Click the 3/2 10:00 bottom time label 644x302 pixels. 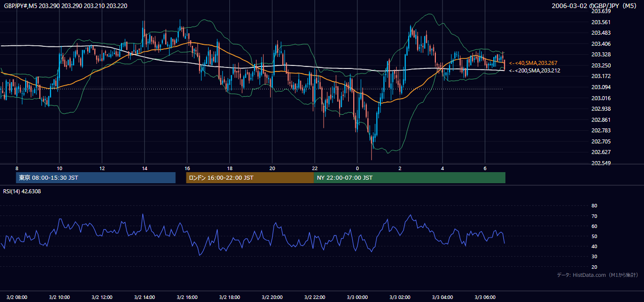(x=59, y=297)
